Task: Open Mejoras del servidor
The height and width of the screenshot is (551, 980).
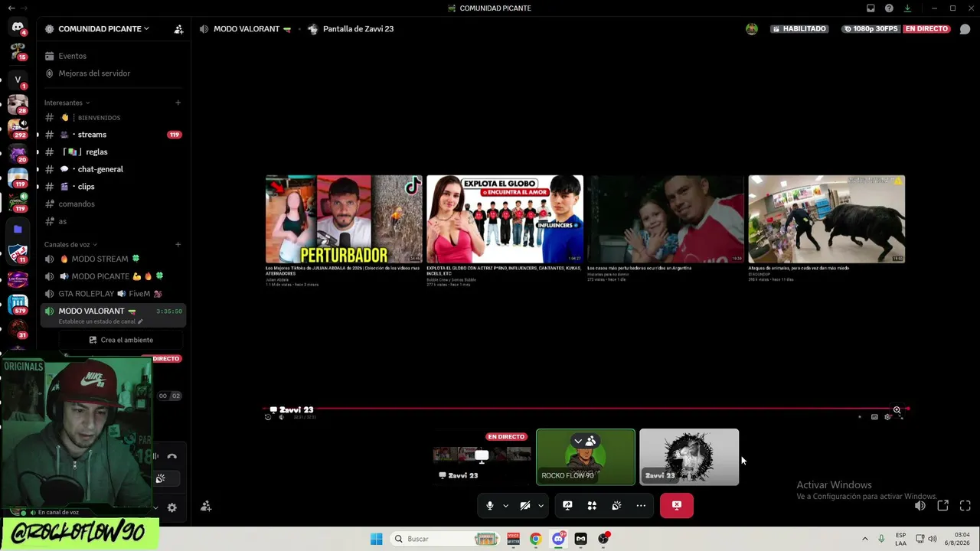Action: [113, 73]
